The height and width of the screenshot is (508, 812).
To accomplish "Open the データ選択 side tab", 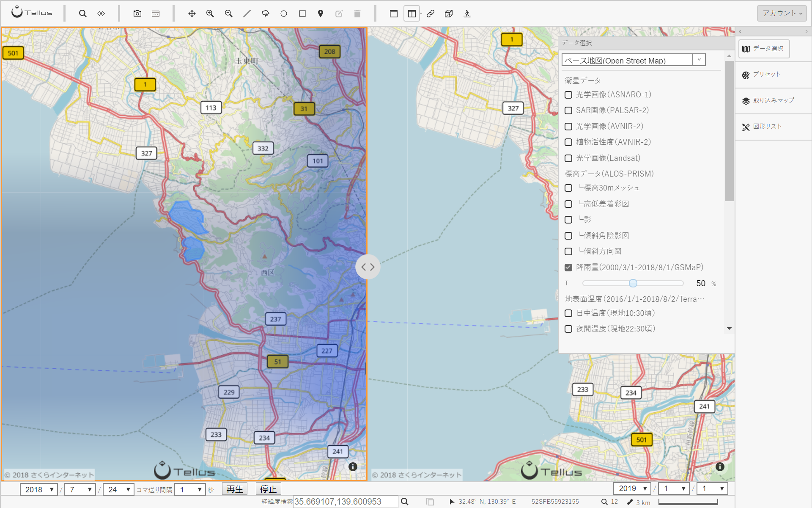I will coord(764,49).
